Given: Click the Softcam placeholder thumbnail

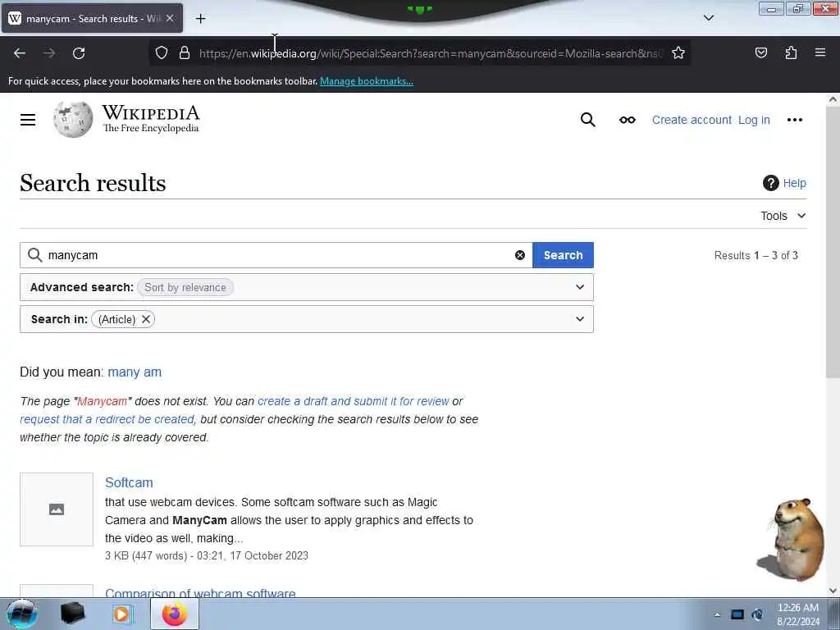Looking at the screenshot, I should [57, 509].
